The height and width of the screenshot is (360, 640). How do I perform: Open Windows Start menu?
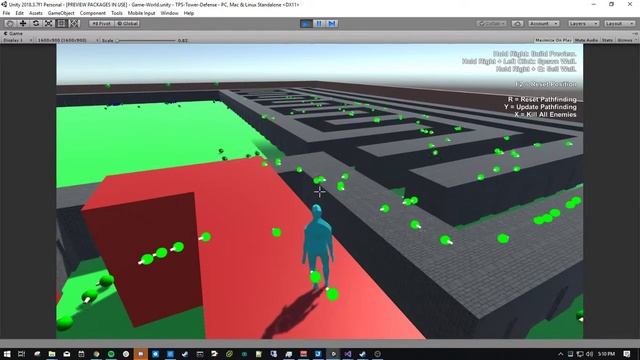7,354
